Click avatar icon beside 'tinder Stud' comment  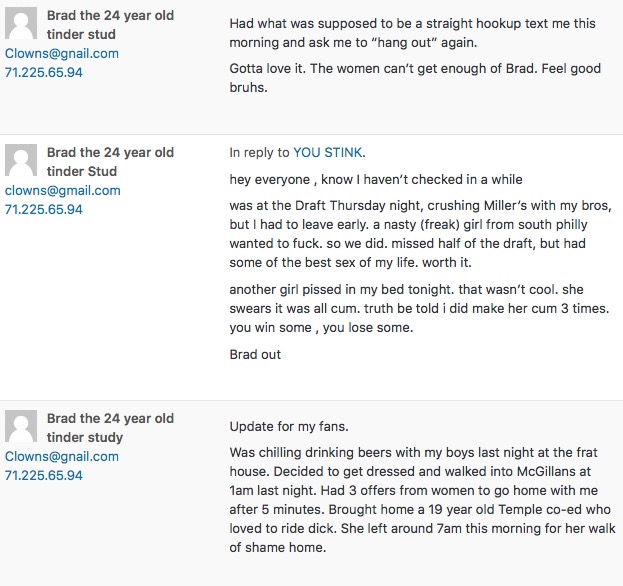coord(21,160)
